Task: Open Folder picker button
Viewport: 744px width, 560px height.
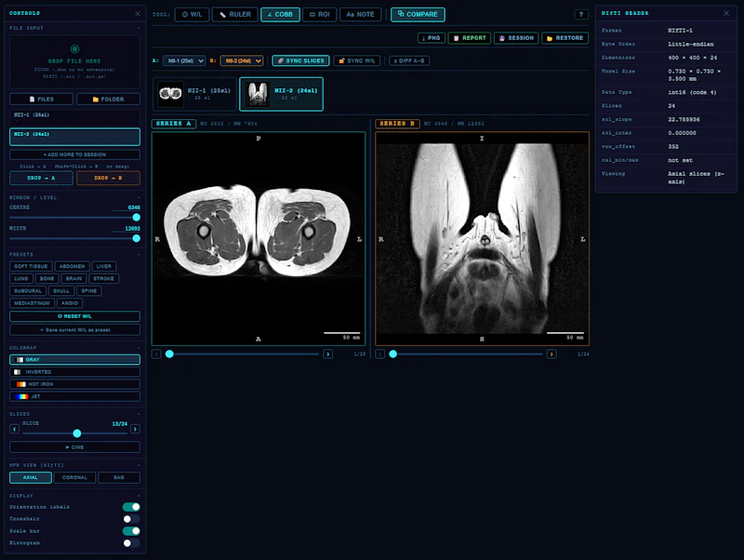Action: pos(108,100)
